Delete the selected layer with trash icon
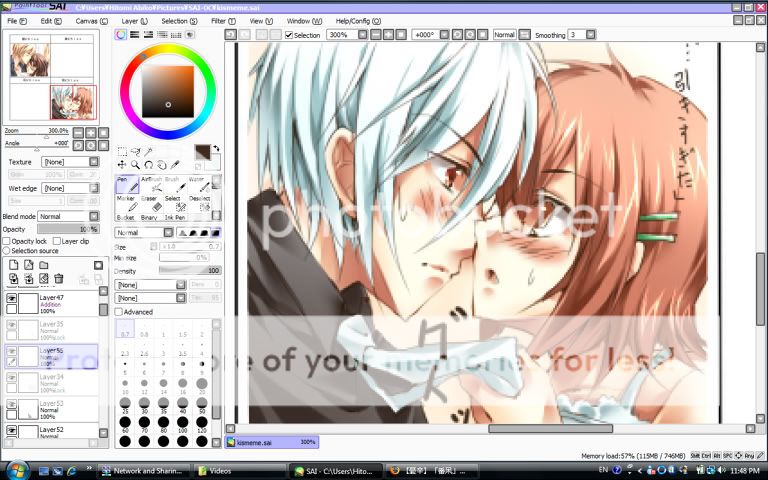The height and width of the screenshot is (480, 768). click(x=59, y=279)
